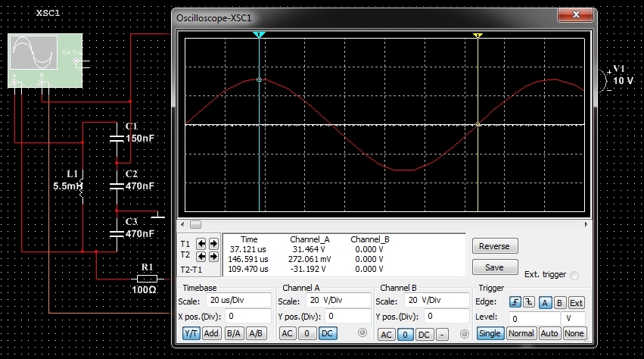Set Channel B coupling to DC
The image size is (644, 359).
tap(424, 334)
